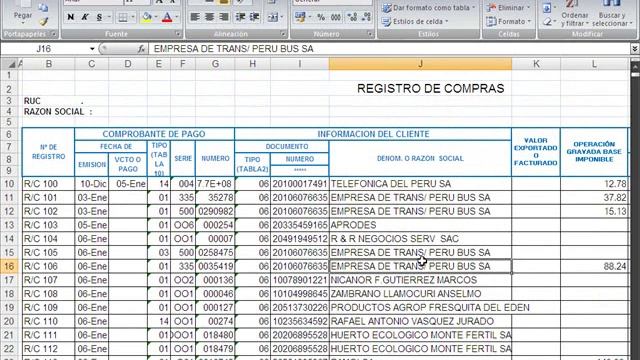Viewport: 640px width, 360px height.
Task: Apply the yellow fill color bucket
Action: pos(147,17)
